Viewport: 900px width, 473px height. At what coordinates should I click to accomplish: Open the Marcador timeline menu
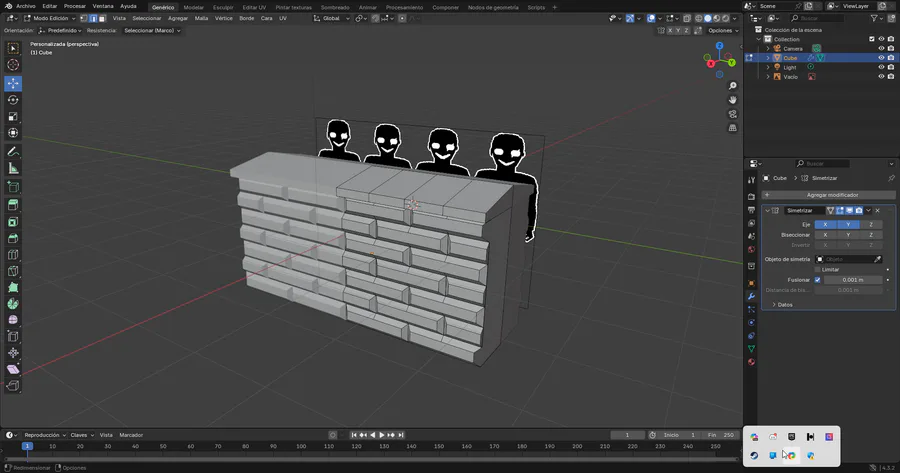click(131, 435)
